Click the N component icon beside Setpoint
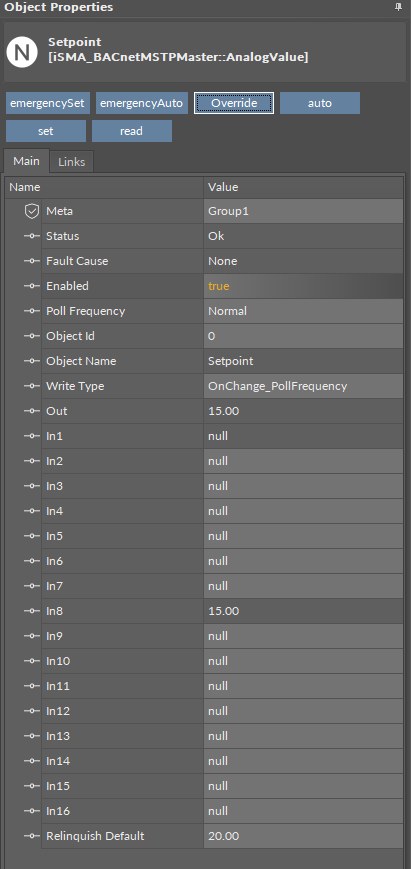Image resolution: width=411 pixels, height=869 pixels. click(x=22, y=52)
